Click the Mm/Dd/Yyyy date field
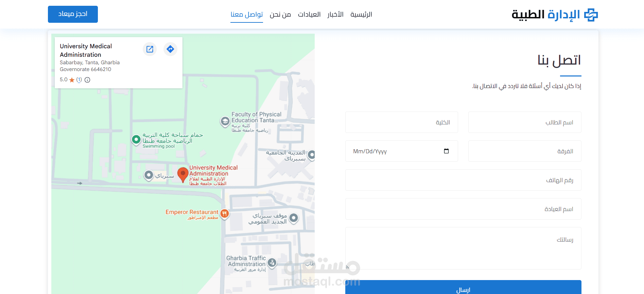Image resolution: width=644 pixels, height=294 pixels. pos(402,151)
